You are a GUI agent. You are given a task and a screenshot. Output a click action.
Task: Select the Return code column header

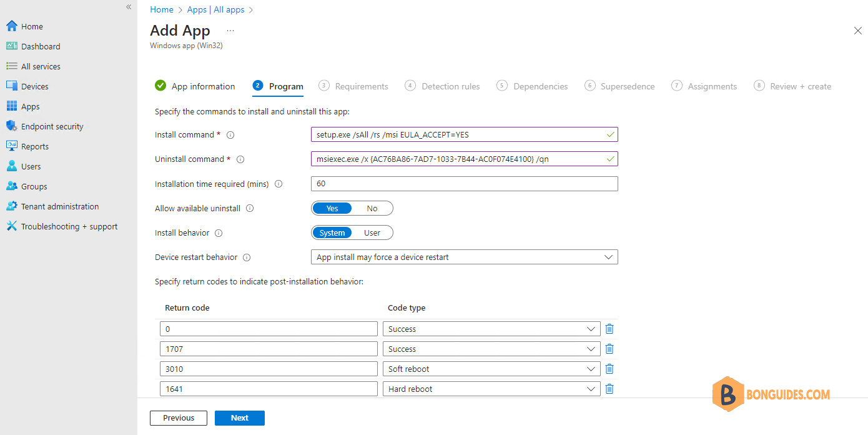187,308
